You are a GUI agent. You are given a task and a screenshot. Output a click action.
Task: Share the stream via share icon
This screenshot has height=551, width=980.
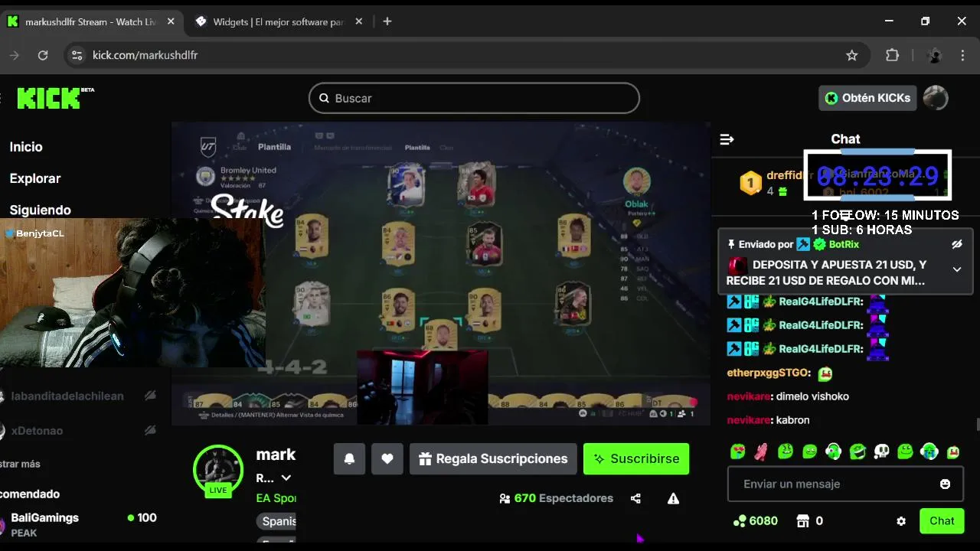pos(635,499)
